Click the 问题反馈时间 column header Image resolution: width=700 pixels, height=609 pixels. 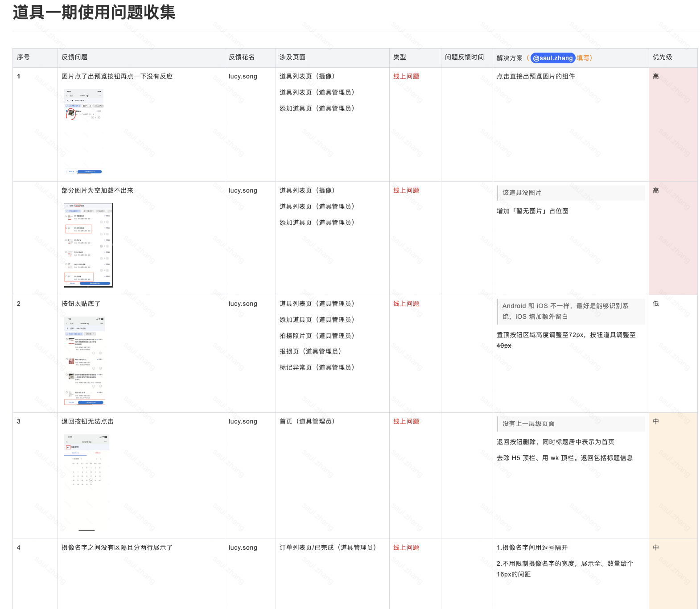point(464,57)
